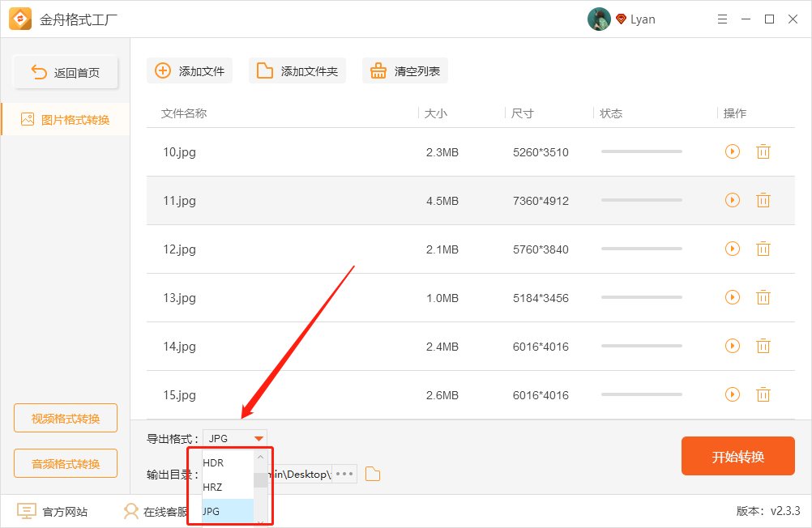Delete 13.jpg from the list
The height and width of the screenshot is (528, 812).
click(763, 298)
